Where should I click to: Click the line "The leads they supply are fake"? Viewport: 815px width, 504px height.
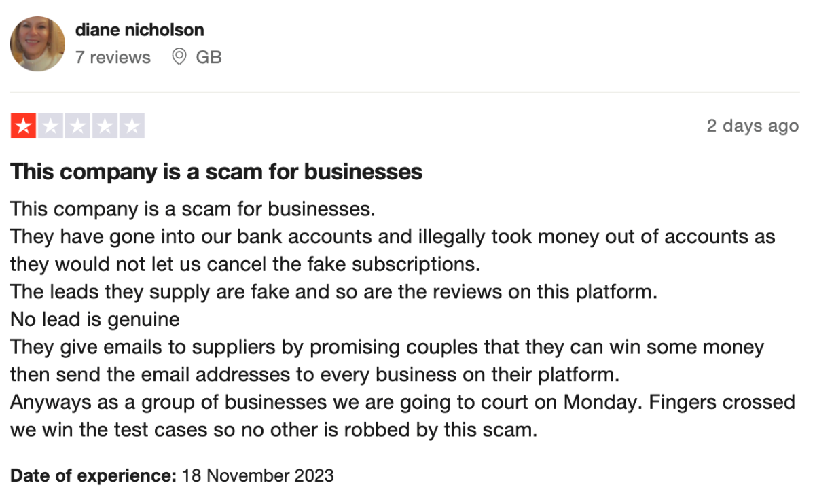(x=334, y=292)
